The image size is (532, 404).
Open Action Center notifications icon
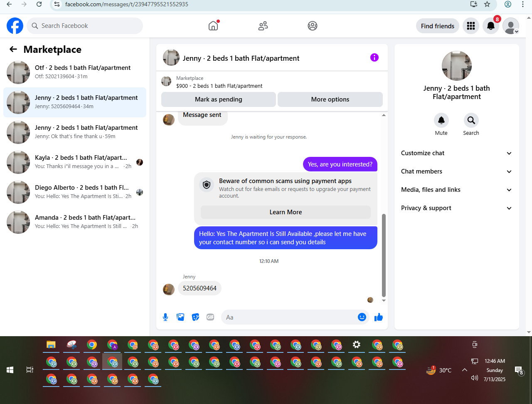tap(519, 370)
